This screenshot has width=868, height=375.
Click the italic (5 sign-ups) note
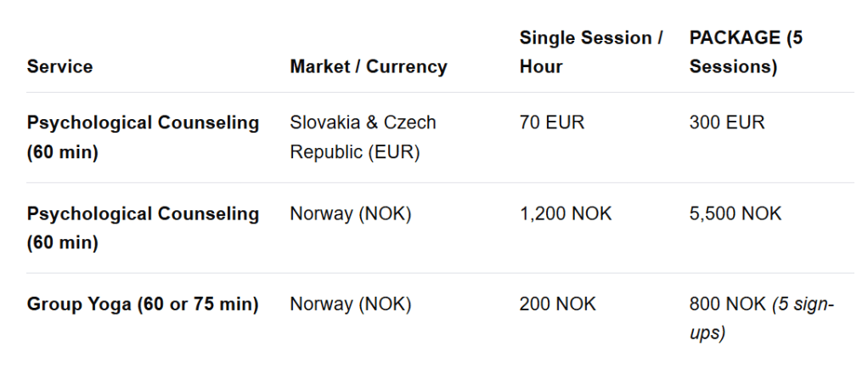coord(761,319)
